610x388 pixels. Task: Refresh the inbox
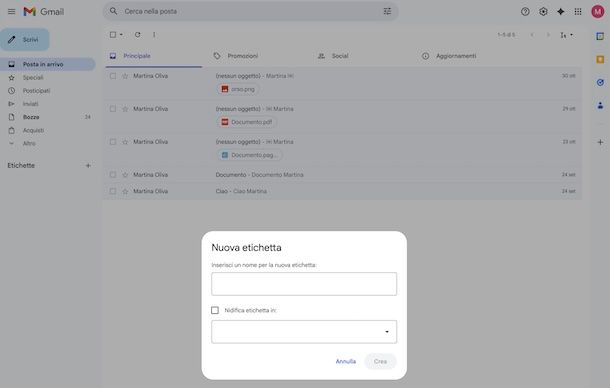click(x=137, y=35)
